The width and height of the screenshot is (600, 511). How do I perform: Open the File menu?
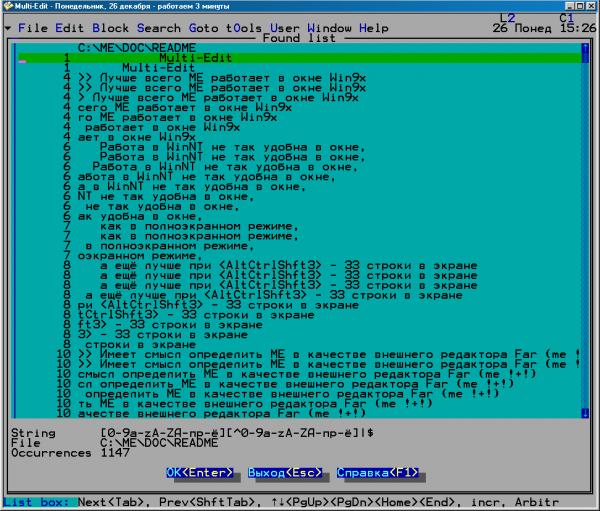[33, 28]
